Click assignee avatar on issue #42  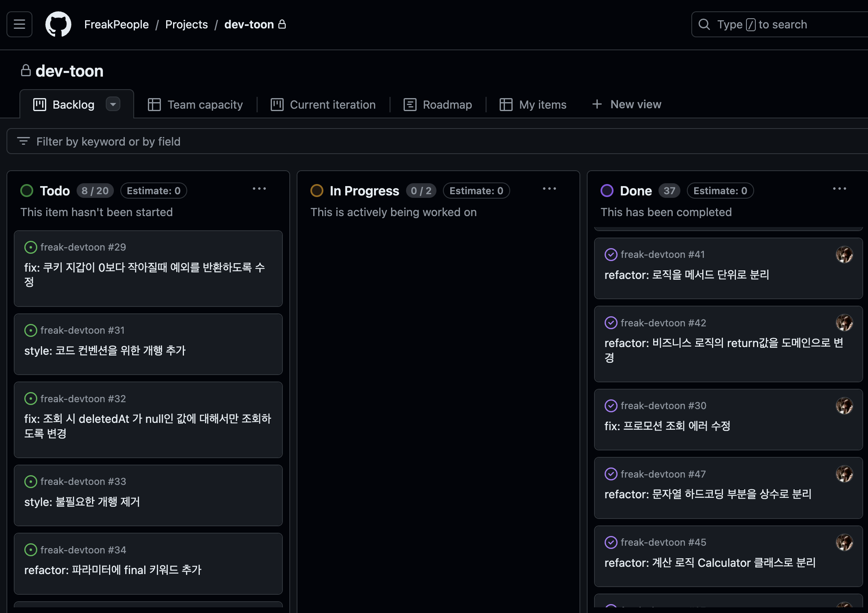coord(844,323)
